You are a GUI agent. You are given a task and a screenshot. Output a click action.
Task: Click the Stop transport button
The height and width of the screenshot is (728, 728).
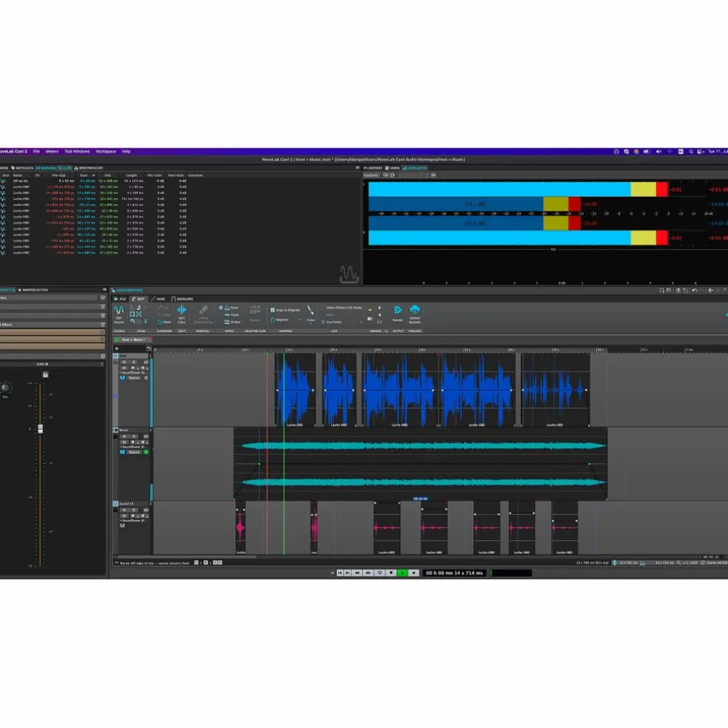tap(391, 573)
